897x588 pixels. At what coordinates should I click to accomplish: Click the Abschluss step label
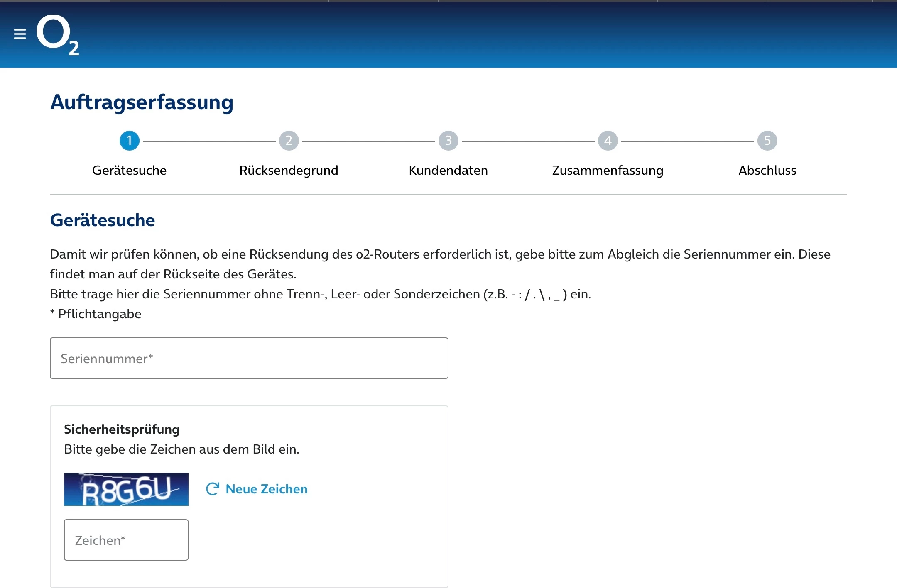tap(767, 170)
